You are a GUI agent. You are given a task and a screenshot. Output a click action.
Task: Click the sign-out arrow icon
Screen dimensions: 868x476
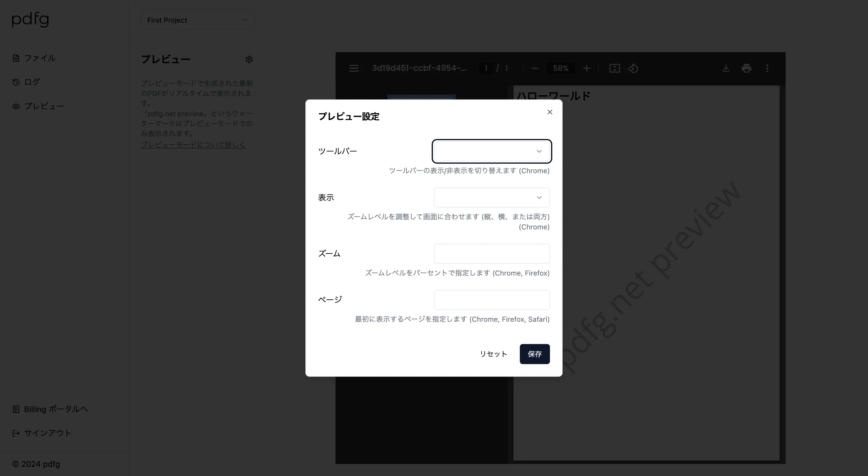[x=16, y=433]
